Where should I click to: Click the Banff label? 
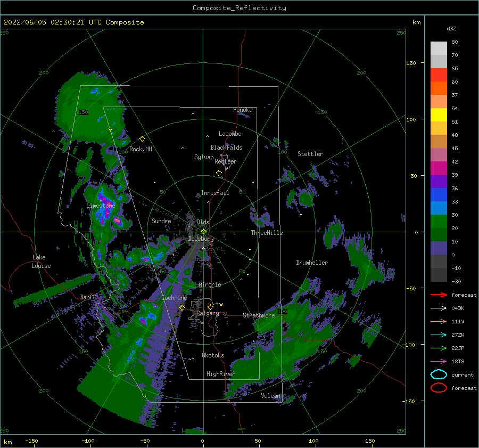(88, 297)
